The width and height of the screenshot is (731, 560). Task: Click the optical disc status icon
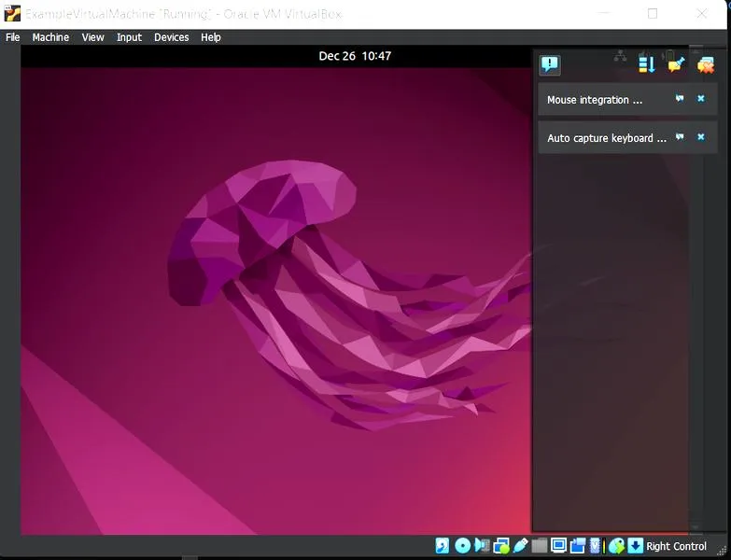click(462, 546)
